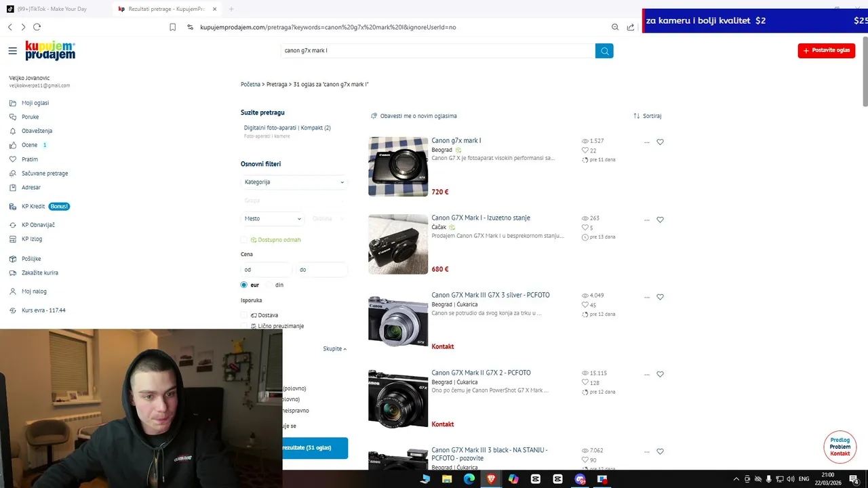Open Obaveštenja in the sidebar
This screenshot has height=488, width=868.
pyautogui.click(x=37, y=131)
